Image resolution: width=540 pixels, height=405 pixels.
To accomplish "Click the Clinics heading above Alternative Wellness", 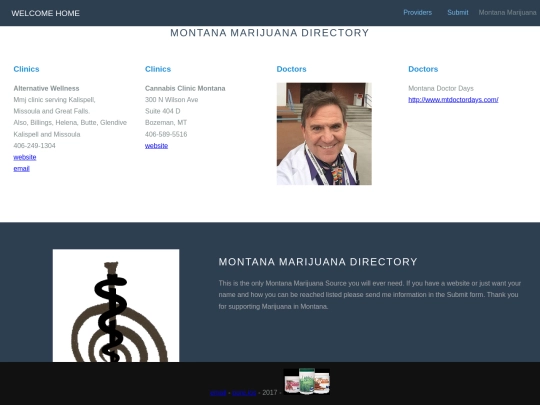I will tap(26, 69).
